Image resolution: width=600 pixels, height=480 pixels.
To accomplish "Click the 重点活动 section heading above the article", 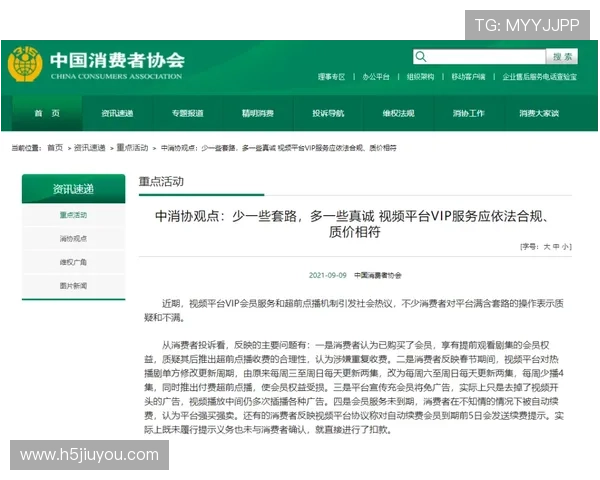I will tap(161, 181).
